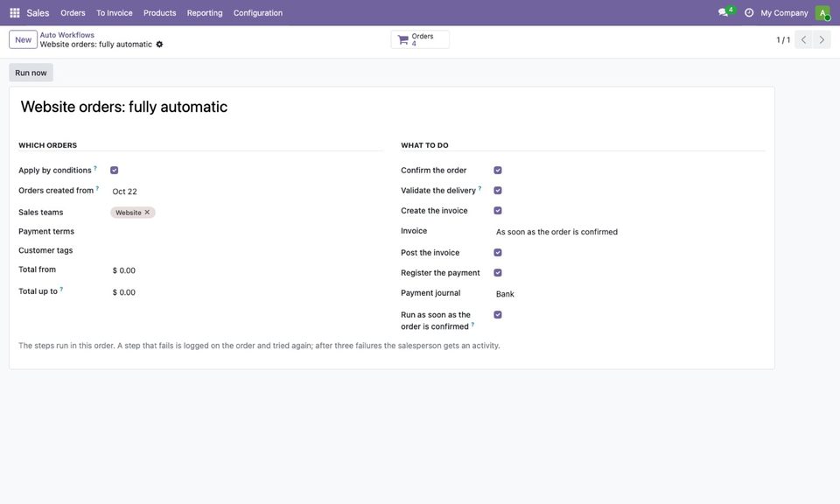The height and width of the screenshot is (504, 840).
Task: Click the Run now button
Action: coord(31,73)
